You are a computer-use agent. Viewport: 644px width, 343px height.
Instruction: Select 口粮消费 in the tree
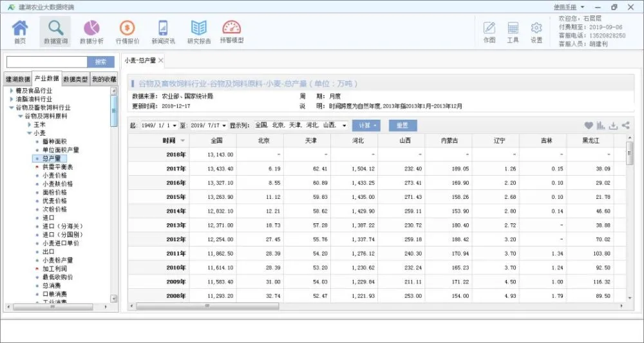coord(54,294)
